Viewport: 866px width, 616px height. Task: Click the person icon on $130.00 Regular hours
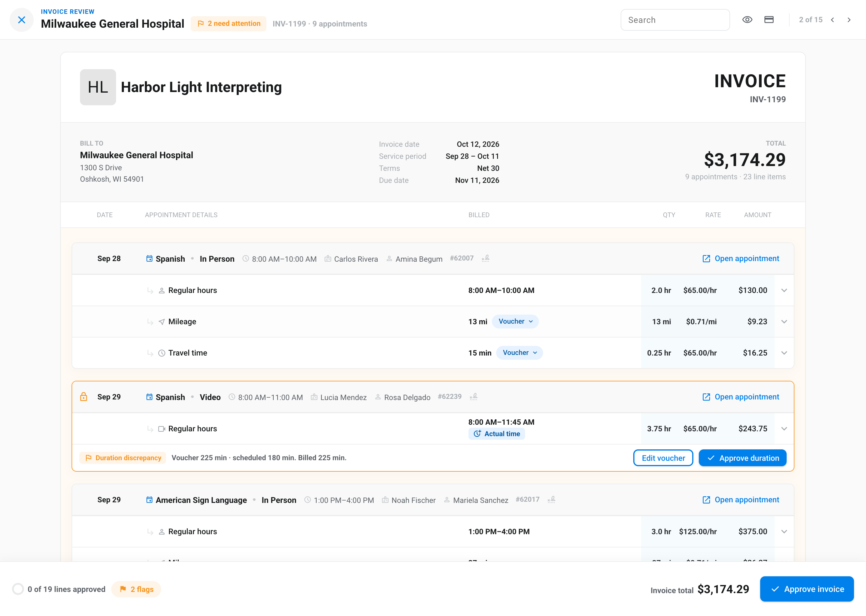(x=161, y=291)
